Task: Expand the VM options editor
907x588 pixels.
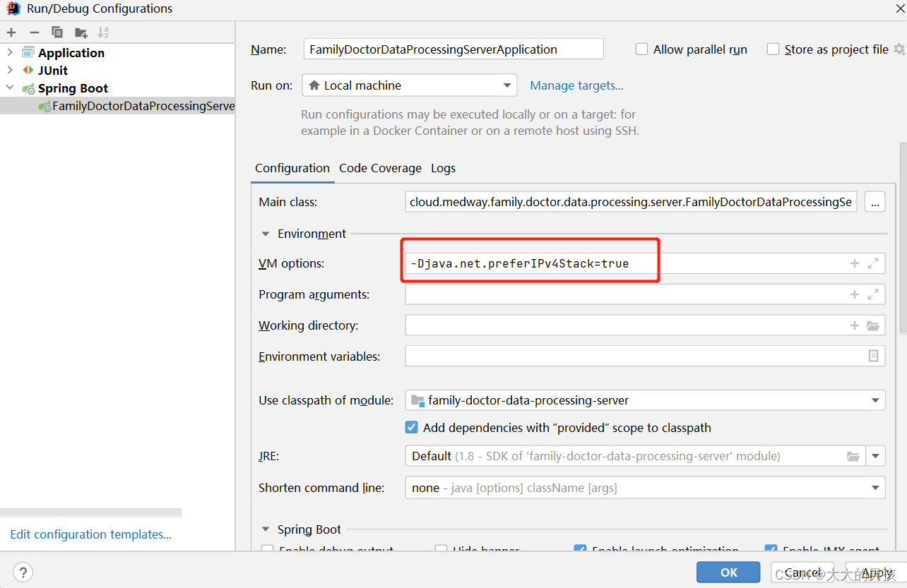Action: (872, 263)
